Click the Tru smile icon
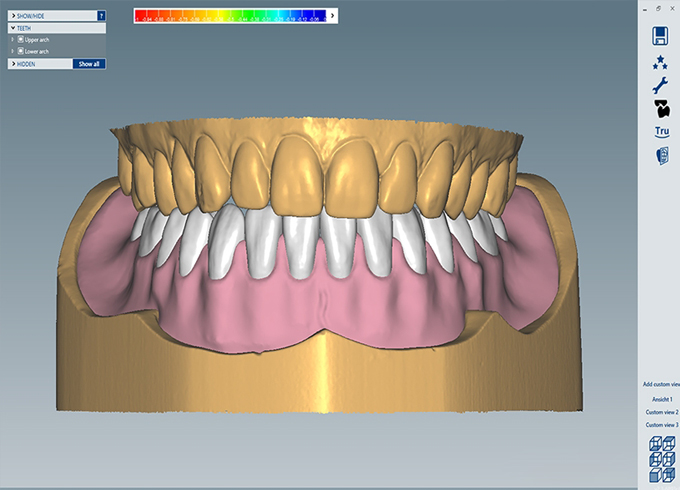The height and width of the screenshot is (490, 680). click(660, 132)
